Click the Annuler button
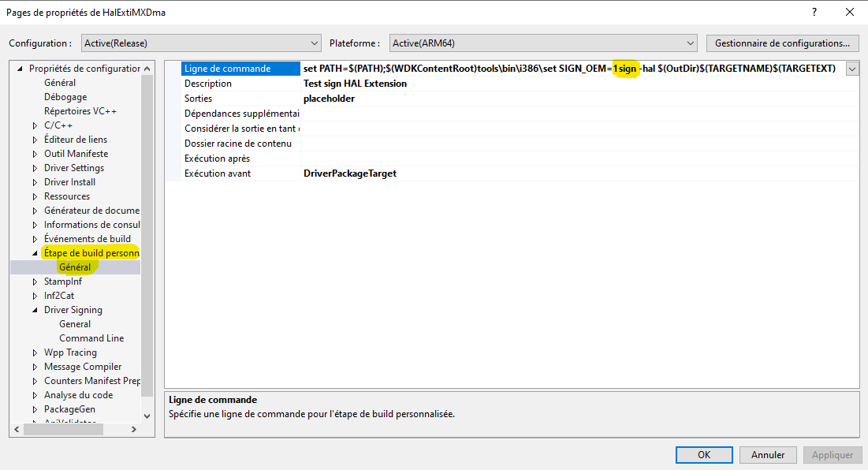Viewport: 868px width, 470px height. pos(767,454)
